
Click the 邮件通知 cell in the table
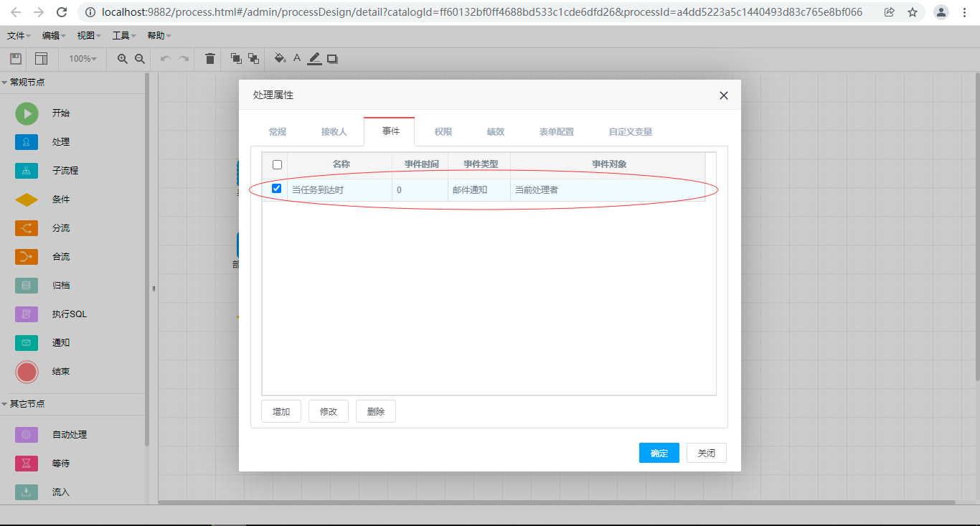[x=479, y=190]
